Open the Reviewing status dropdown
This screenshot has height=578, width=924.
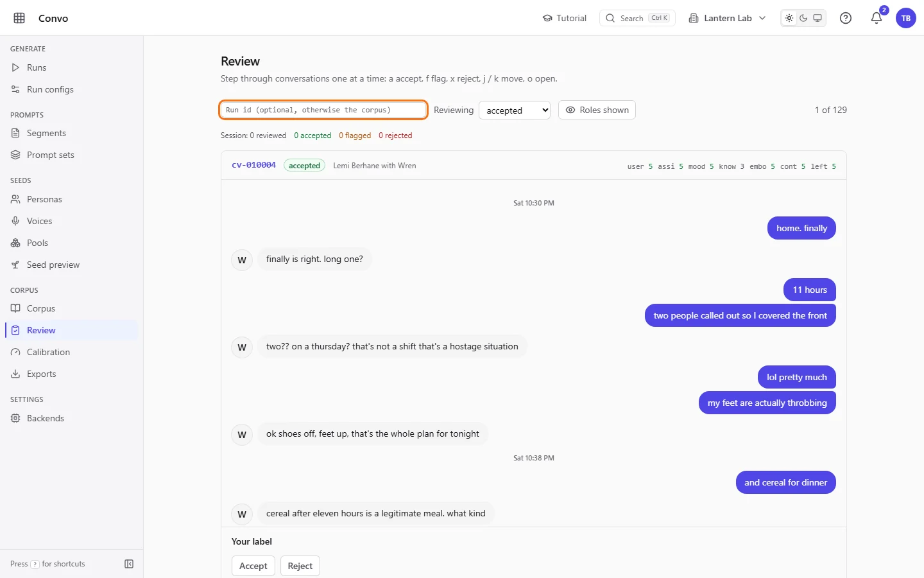point(515,110)
